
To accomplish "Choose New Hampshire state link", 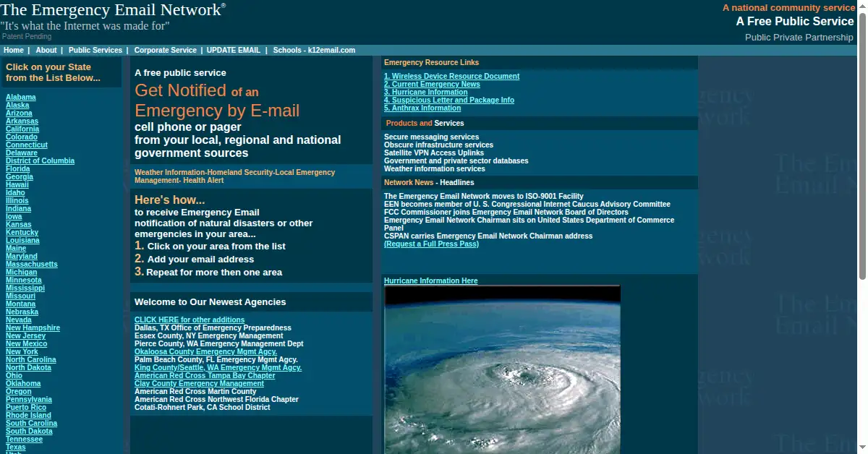I will click(x=33, y=327).
